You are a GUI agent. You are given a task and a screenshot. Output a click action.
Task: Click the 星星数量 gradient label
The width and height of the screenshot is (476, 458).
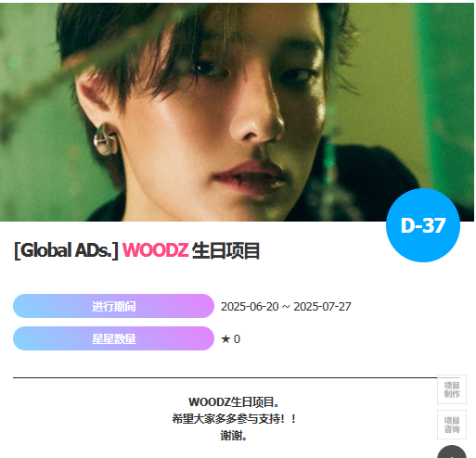pyautogui.click(x=113, y=338)
